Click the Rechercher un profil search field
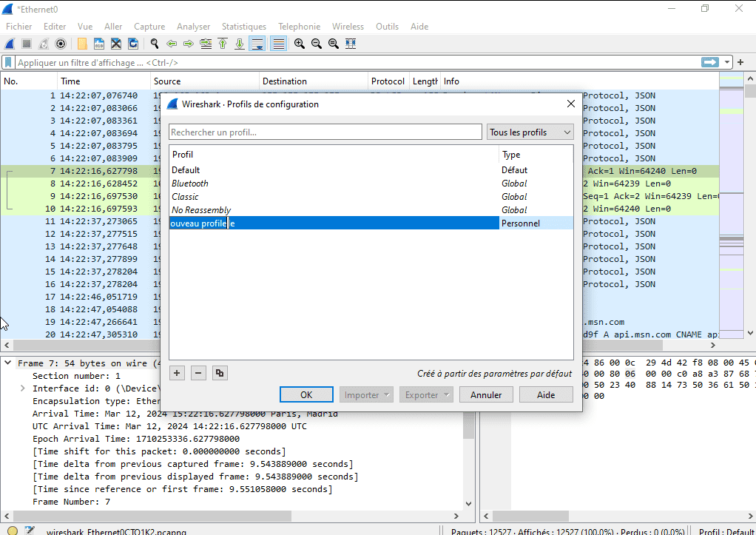The height and width of the screenshot is (535, 756). [325, 132]
